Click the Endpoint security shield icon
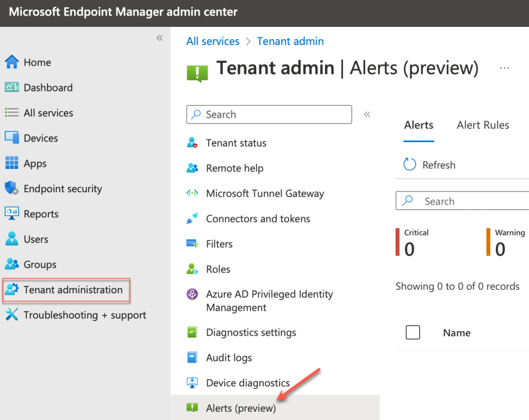Screen dimensions: 529x420 (x=12, y=188)
